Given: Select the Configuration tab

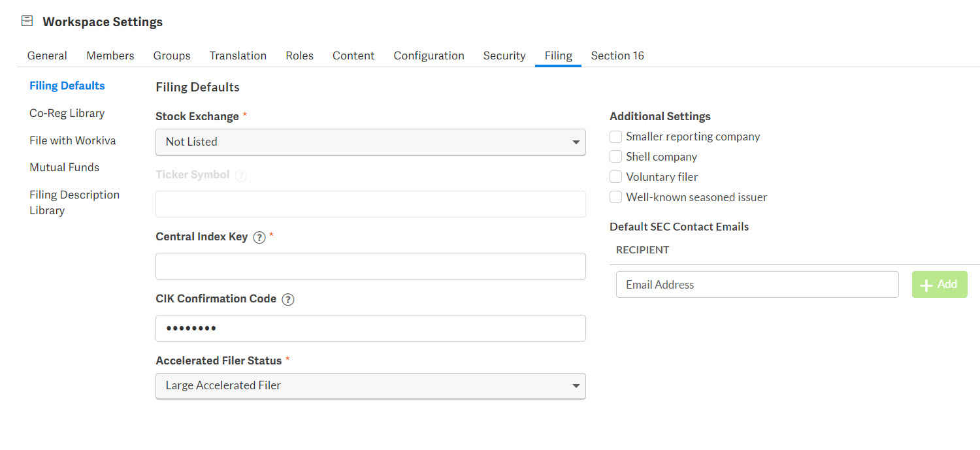Looking at the screenshot, I should 429,56.
